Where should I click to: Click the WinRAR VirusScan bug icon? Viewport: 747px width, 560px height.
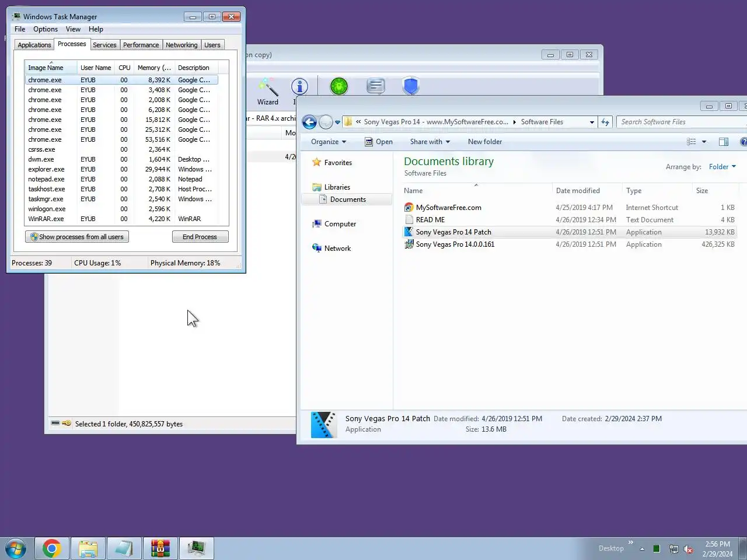[339, 86]
